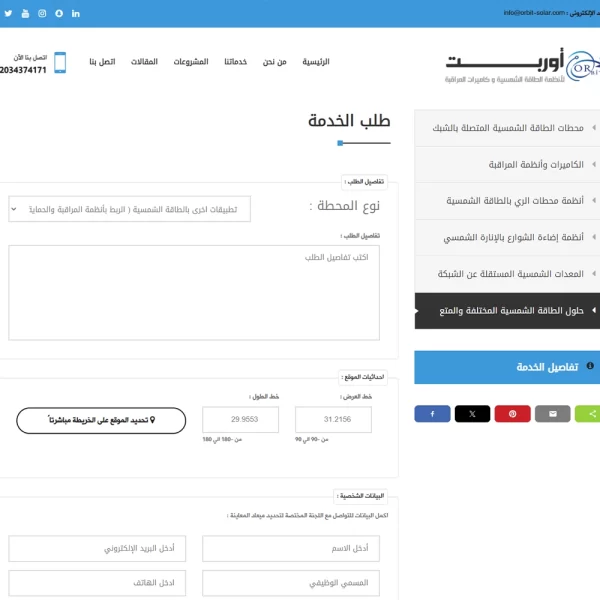The height and width of the screenshot is (600, 600).
Task: Focus the اكتب تفاصيل الطلب text area
Action: (x=193, y=292)
